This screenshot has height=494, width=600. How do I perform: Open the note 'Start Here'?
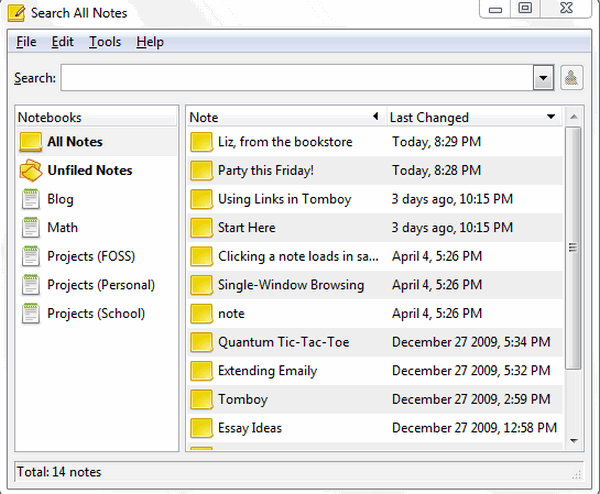coord(246,228)
